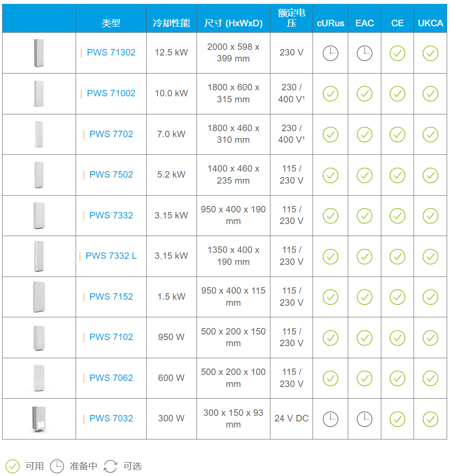The height and width of the screenshot is (476, 451).
Task: Click the PWS 71302 product link
Action: coord(111,52)
